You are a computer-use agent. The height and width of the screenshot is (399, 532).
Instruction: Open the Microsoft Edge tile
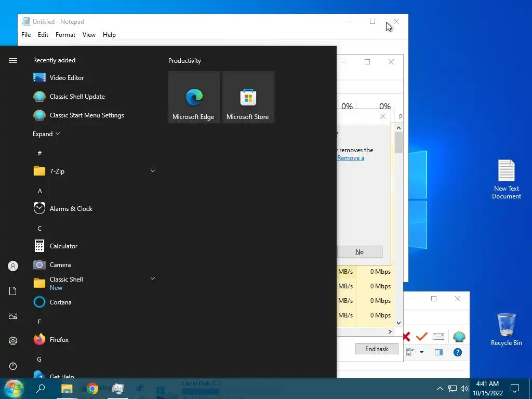[x=194, y=97]
